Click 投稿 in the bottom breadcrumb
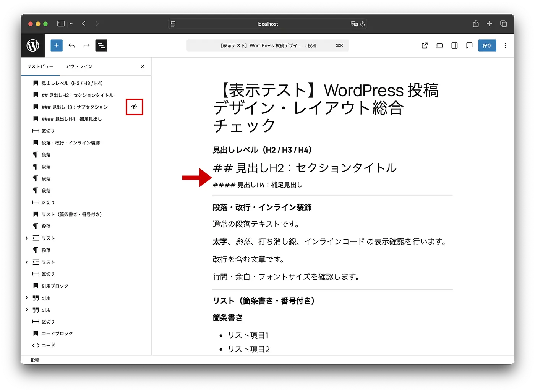Viewport: 535px width, 392px height. click(35, 360)
